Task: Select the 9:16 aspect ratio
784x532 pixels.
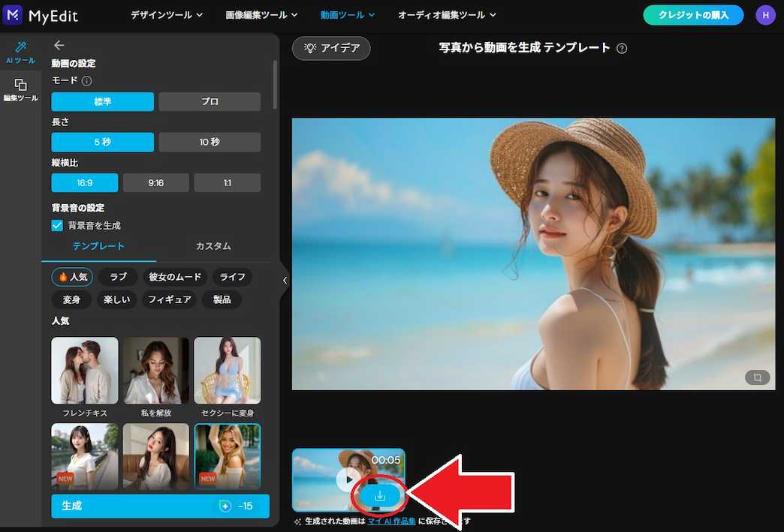Action: [x=155, y=182]
